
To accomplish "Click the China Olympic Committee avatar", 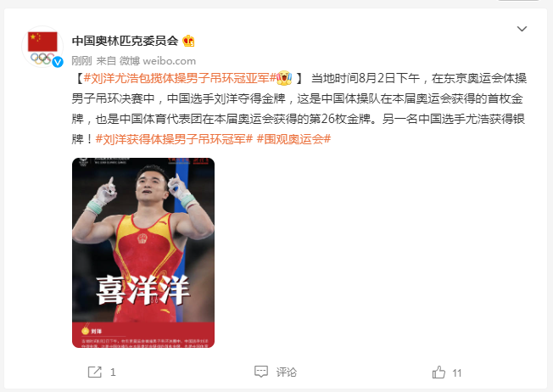I will click(42, 47).
